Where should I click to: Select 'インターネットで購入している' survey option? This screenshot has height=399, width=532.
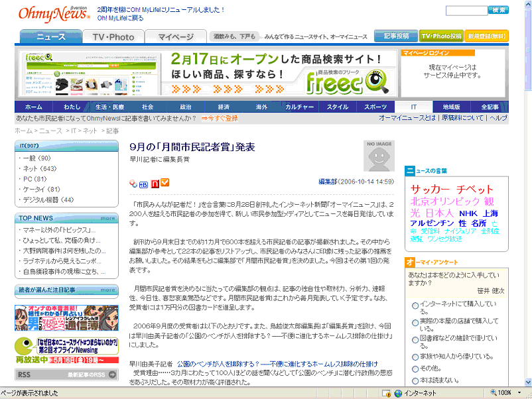click(x=415, y=306)
